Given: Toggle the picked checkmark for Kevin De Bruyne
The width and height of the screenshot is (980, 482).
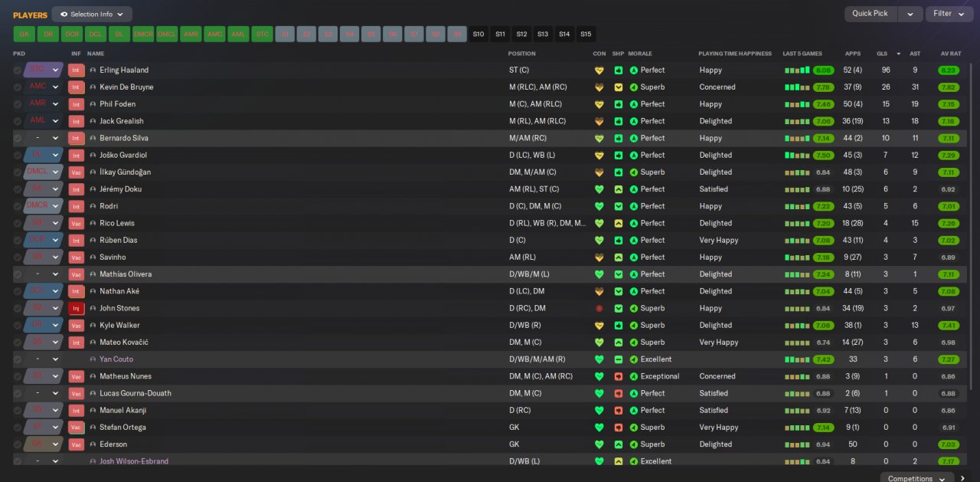Looking at the screenshot, I should coord(18,87).
